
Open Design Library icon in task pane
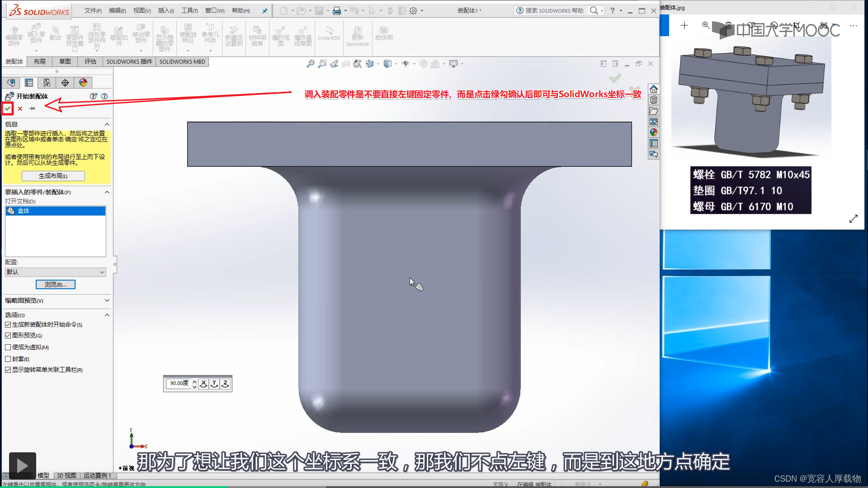pyautogui.click(x=654, y=100)
